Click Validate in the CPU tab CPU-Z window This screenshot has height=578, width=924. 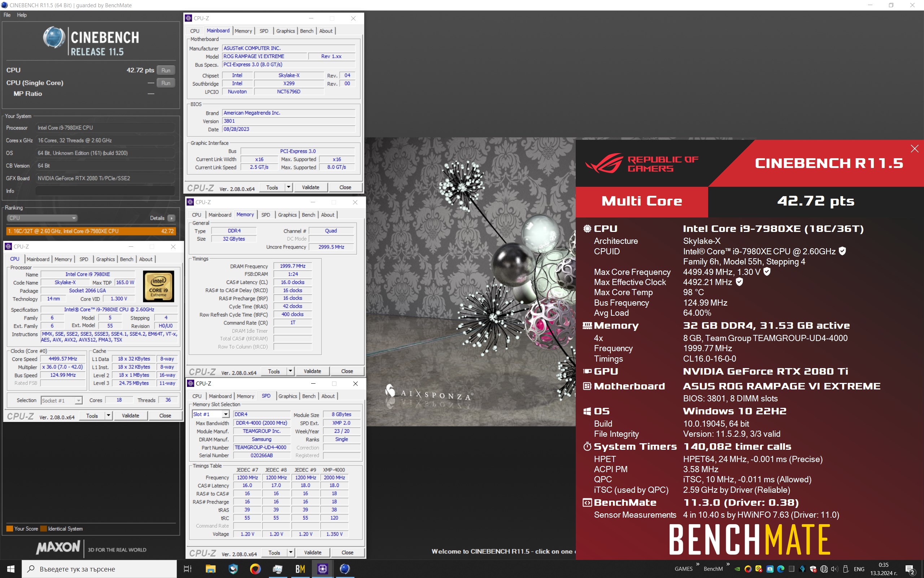[130, 415]
